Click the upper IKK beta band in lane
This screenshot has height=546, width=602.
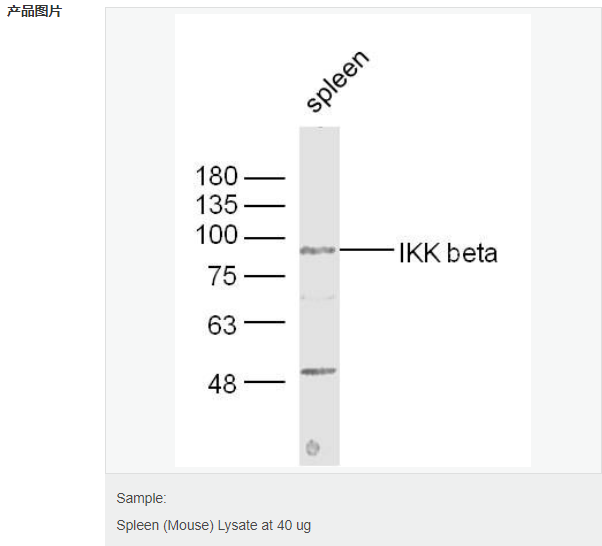(318, 251)
